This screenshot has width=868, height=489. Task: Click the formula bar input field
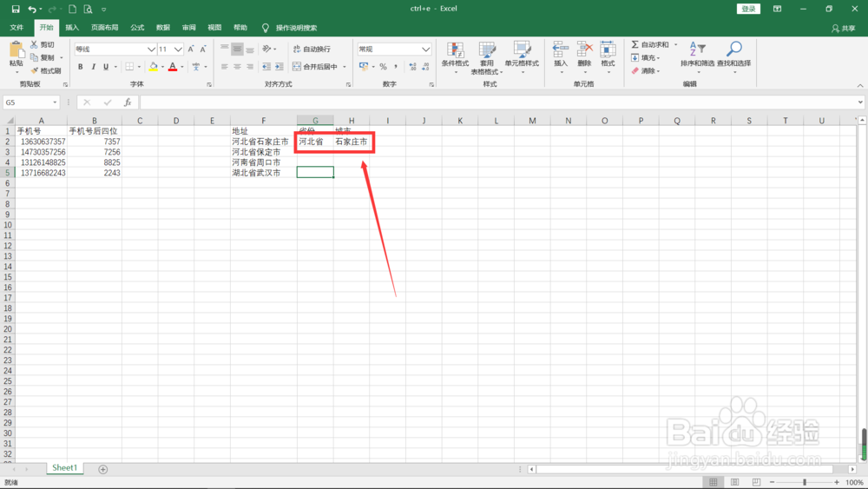pyautogui.click(x=497, y=102)
